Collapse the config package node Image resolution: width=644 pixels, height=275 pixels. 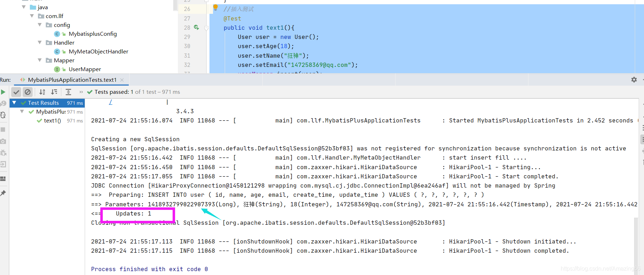pyautogui.click(x=40, y=25)
